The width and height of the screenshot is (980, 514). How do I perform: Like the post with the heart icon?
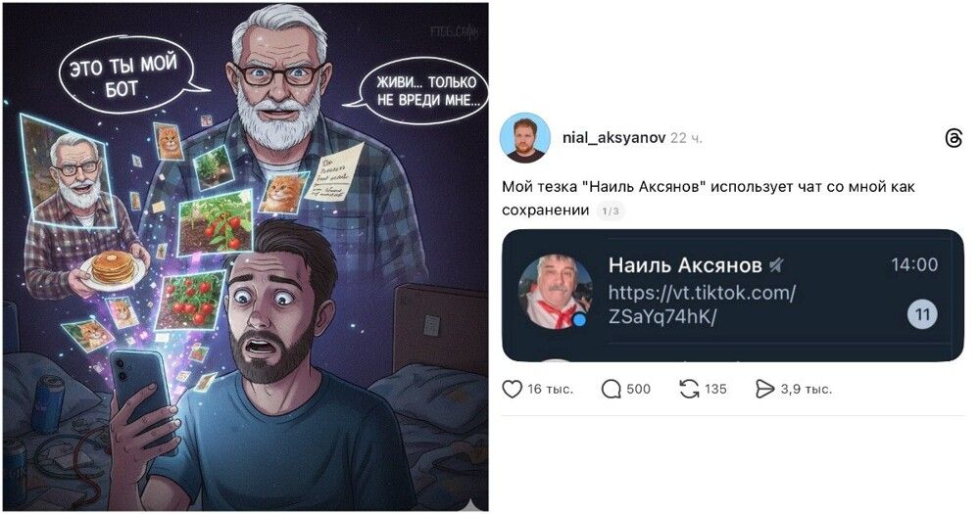pos(512,389)
